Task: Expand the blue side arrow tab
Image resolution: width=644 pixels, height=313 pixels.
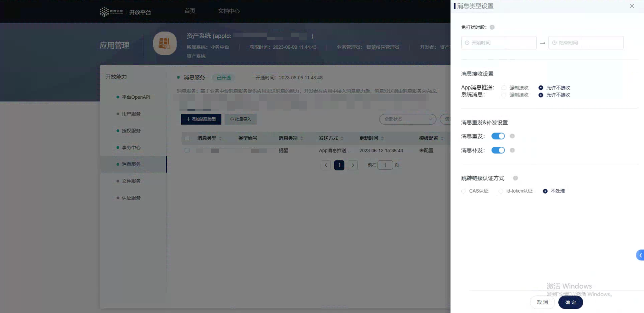Action: [x=640, y=255]
